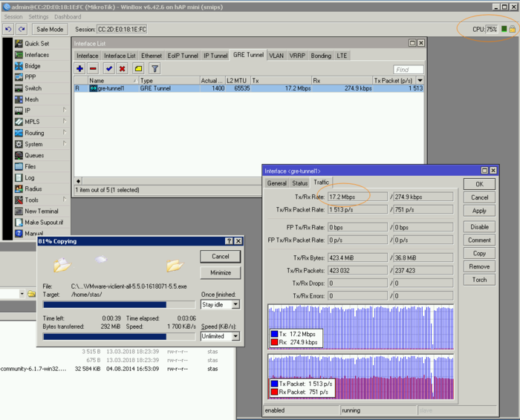Switch to the Bonding tab
The width and height of the screenshot is (520, 420).
tap(321, 56)
